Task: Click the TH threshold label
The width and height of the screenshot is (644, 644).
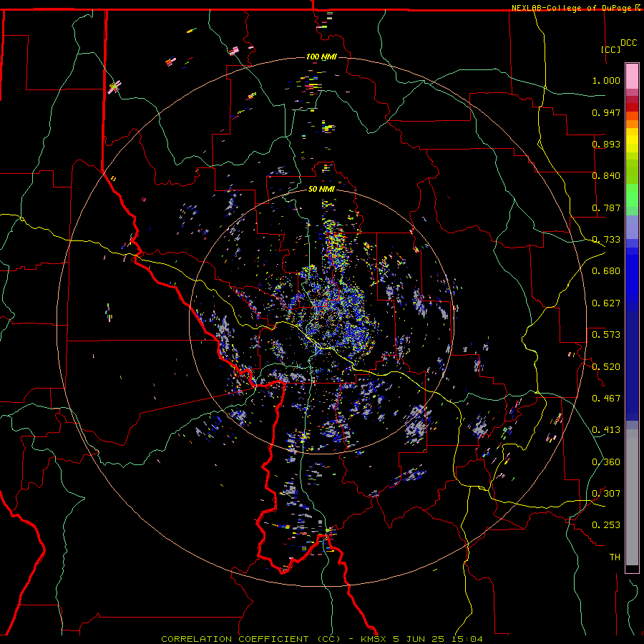Action: pos(615,557)
